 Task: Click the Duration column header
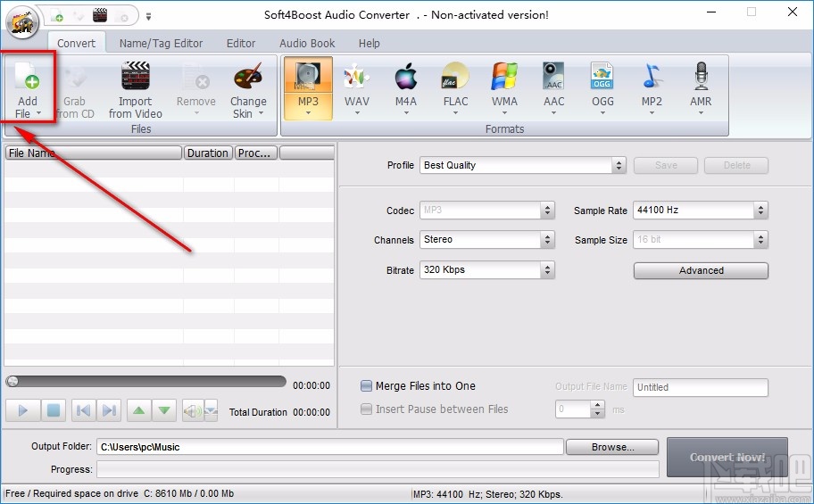tap(208, 153)
